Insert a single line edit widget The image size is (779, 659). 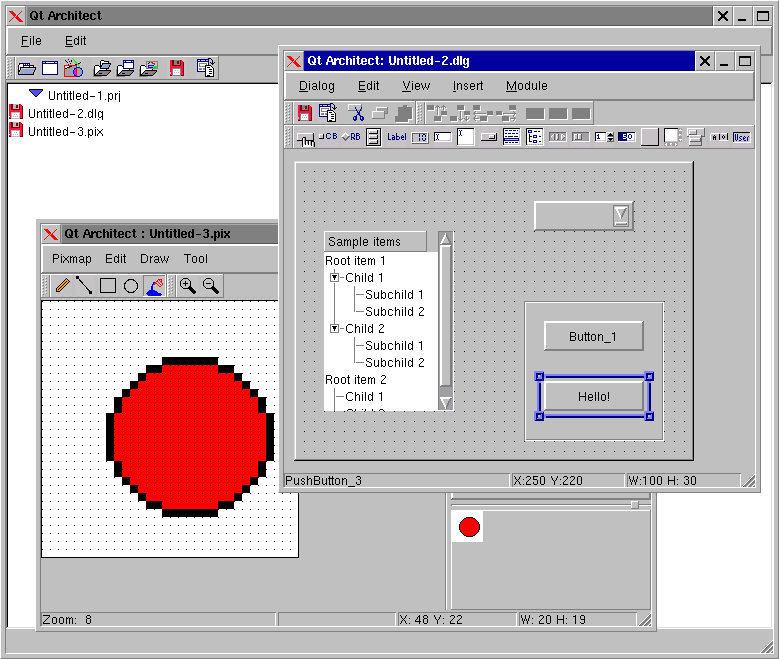tap(442, 137)
